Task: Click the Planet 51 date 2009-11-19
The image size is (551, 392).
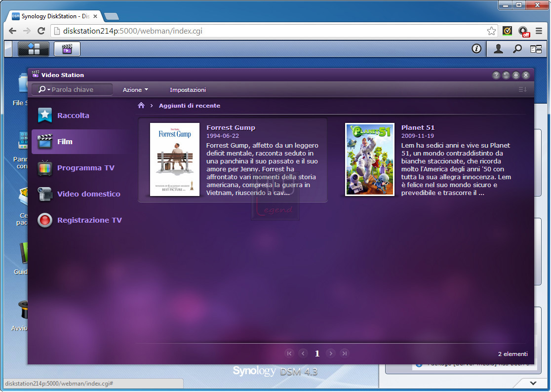Action: coord(418,136)
